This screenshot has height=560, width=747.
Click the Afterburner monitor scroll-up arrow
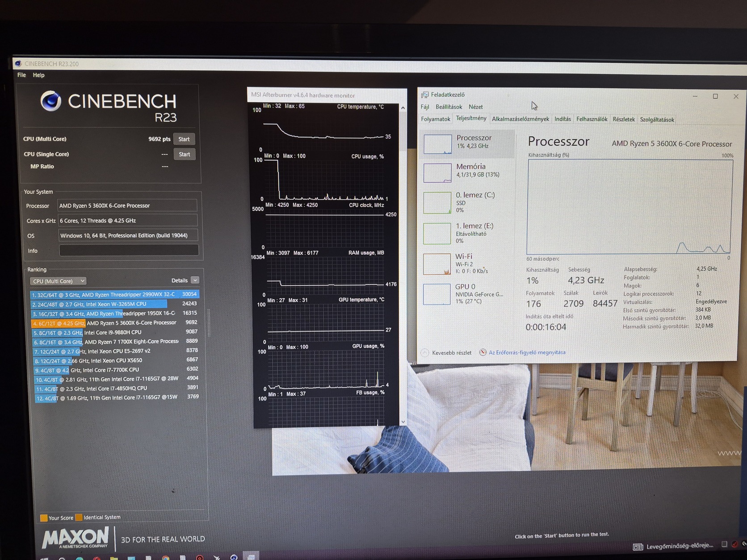403,108
